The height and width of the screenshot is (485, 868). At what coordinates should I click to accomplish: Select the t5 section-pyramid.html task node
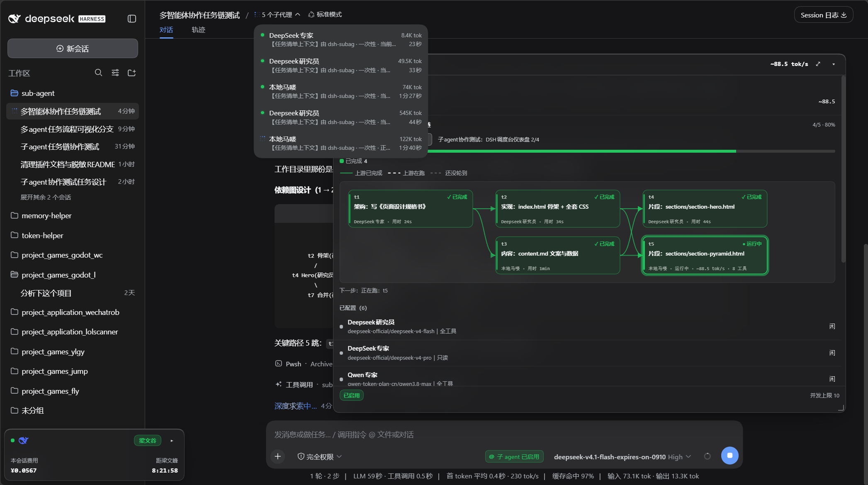[705, 256]
